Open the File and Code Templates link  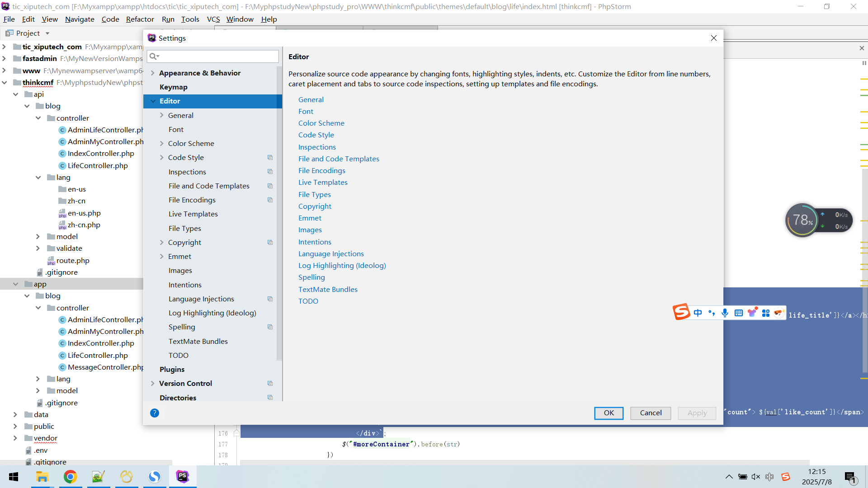click(x=339, y=159)
